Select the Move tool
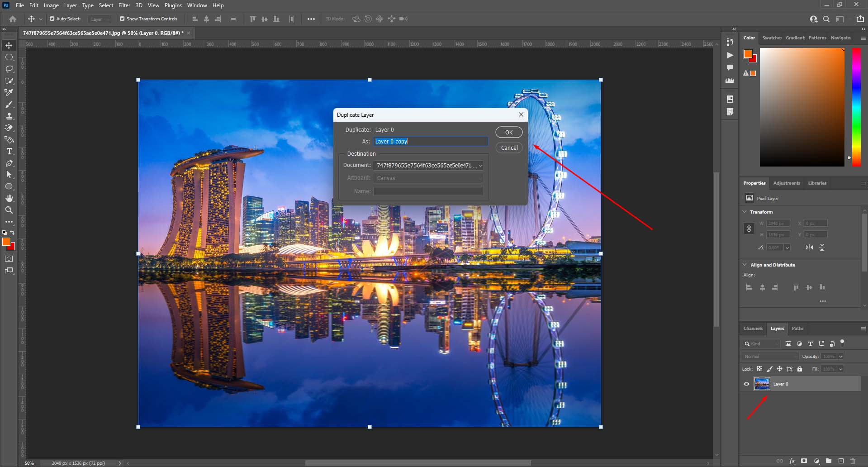This screenshot has height=467, width=868. click(9, 45)
